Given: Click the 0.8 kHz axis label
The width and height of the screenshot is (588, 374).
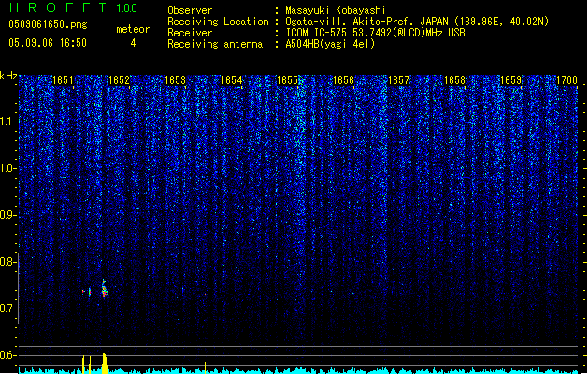Looking at the screenshot, I should 8,262.
